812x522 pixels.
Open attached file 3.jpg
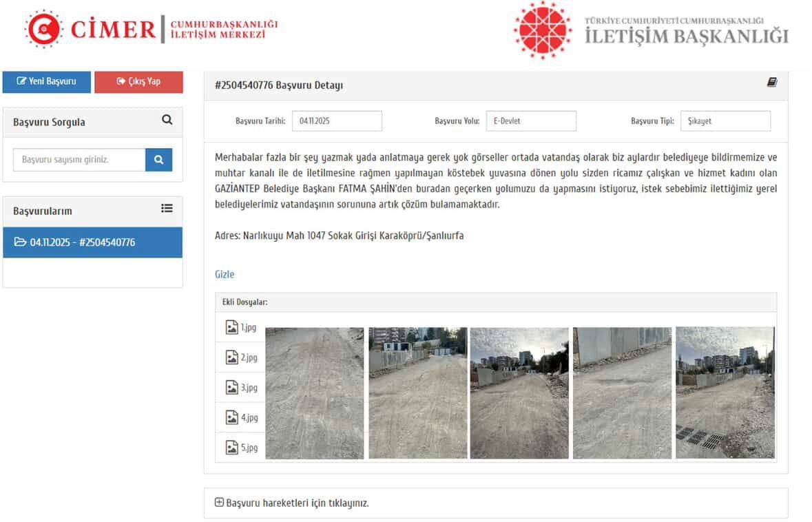pyautogui.click(x=249, y=387)
